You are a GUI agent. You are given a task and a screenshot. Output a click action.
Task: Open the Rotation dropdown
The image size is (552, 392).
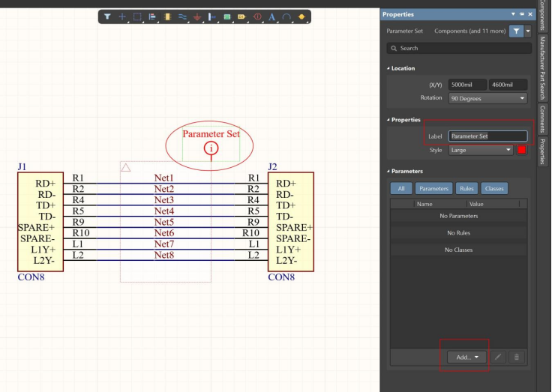(x=488, y=98)
